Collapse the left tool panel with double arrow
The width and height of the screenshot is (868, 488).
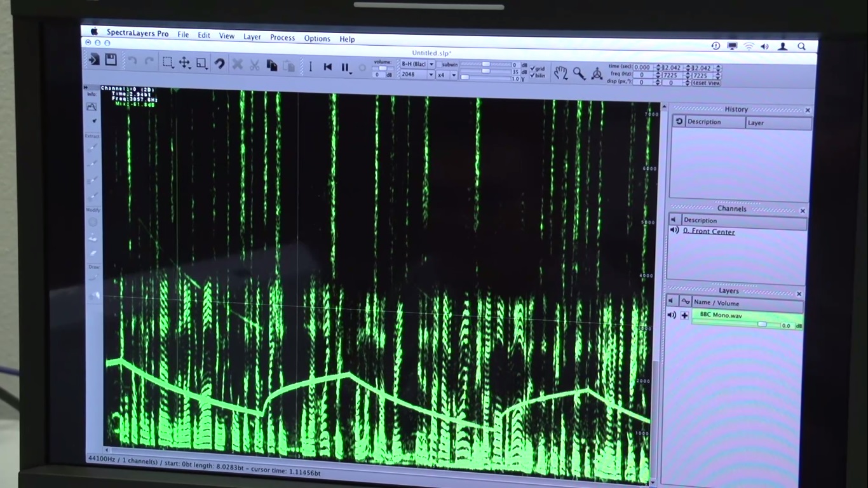(x=86, y=87)
